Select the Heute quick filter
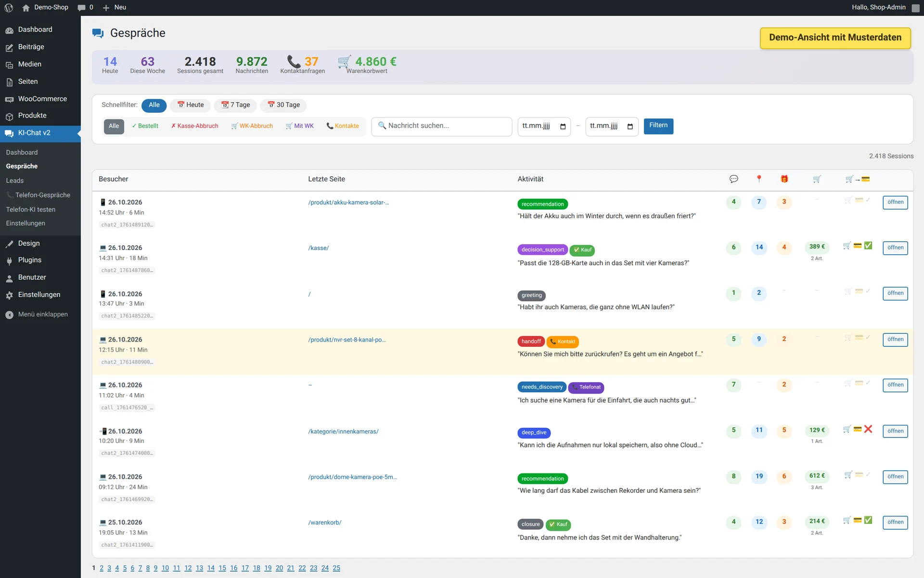The image size is (924, 578). click(x=191, y=105)
